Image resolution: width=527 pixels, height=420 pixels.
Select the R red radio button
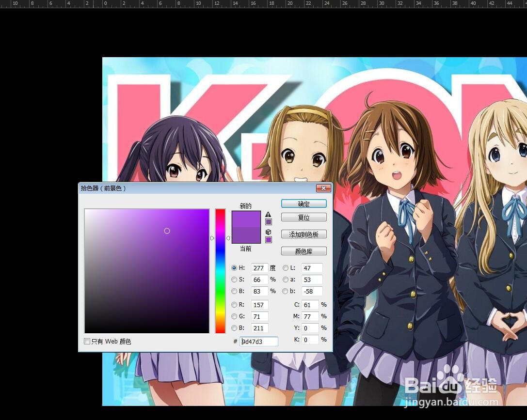click(x=234, y=305)
